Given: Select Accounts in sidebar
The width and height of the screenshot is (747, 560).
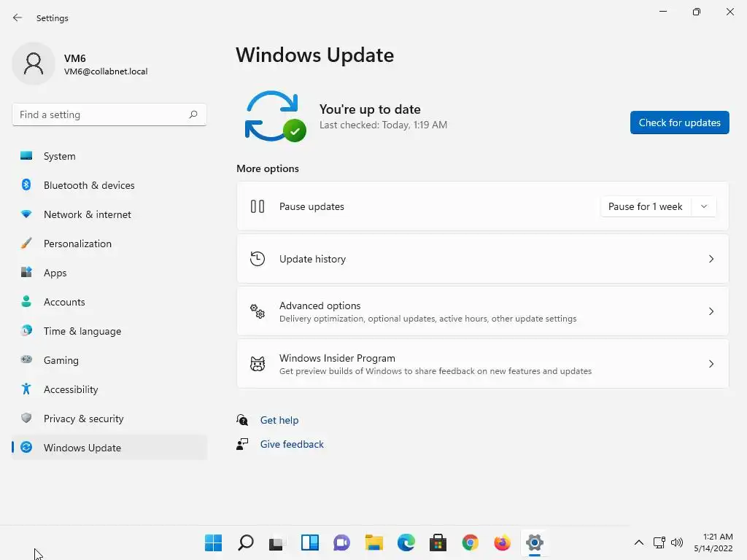Looking at the screenshot, I should point(109,302).
